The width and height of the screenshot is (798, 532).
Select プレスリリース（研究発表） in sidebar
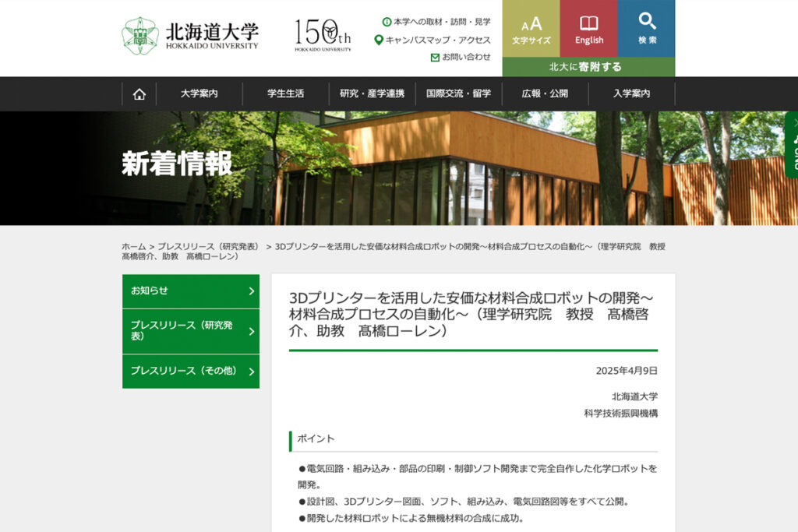tap(191, 331)
